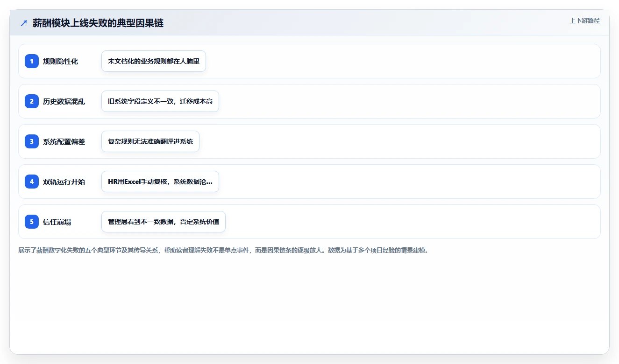619x364 pixels.
Task: Click the arrow icon beside the title
Action: 24,23
